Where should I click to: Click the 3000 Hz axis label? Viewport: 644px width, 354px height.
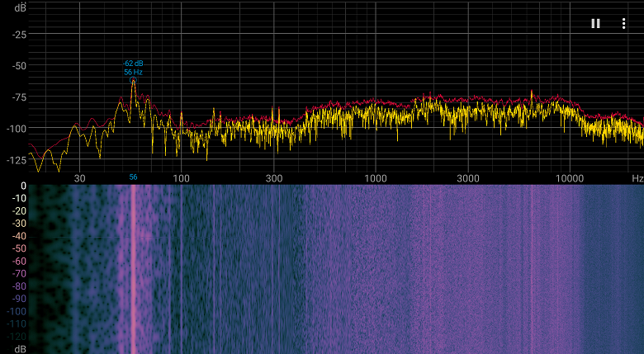468,178
